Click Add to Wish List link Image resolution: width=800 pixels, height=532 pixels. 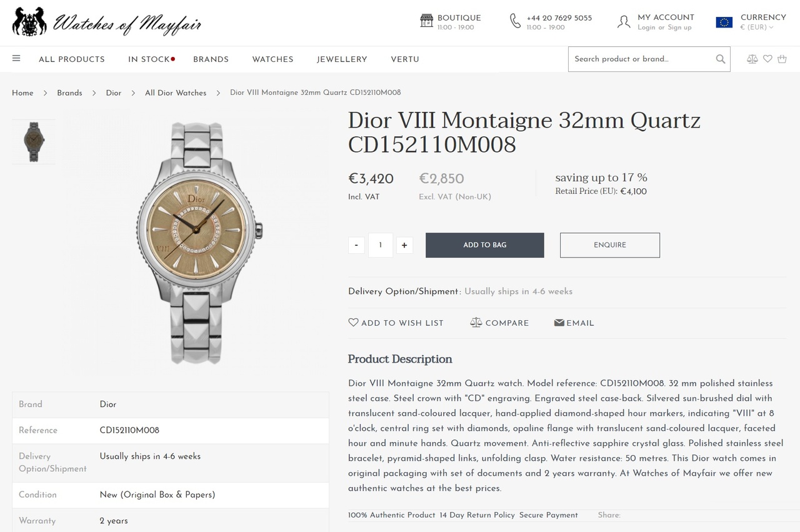396,323
